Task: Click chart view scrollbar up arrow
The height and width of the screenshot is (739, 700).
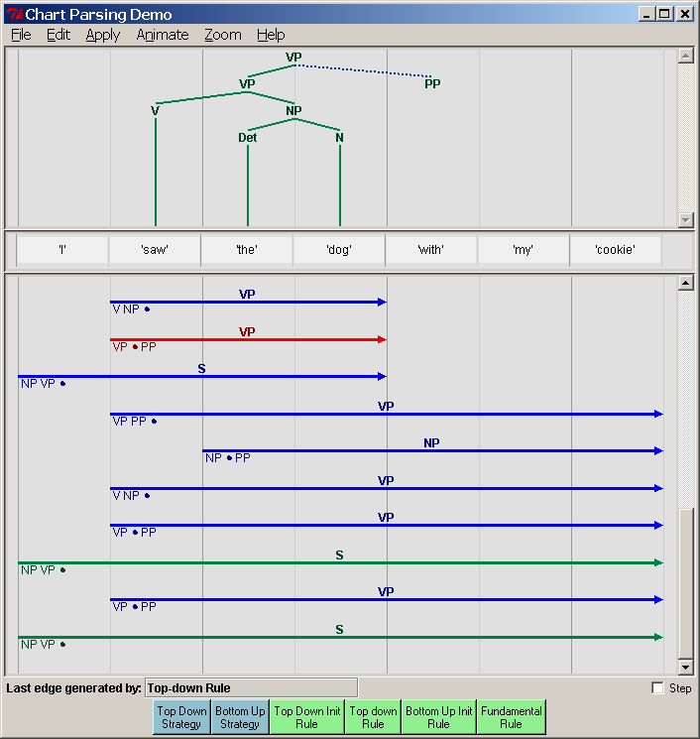Action: [685, 283]
